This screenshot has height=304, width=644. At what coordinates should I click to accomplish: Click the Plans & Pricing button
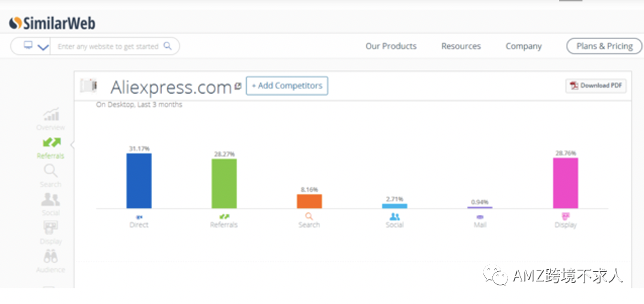tap(604, 47)
